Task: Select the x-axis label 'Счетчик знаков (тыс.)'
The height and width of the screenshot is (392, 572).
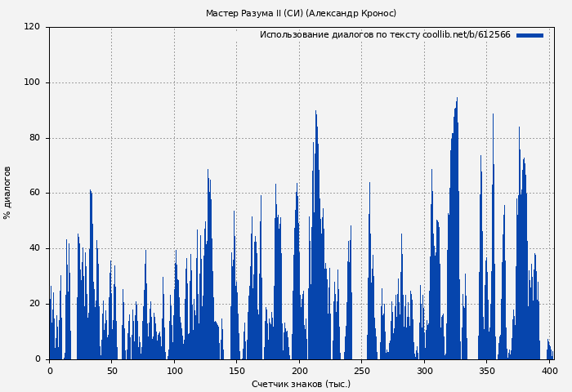Action: [301, 384]
